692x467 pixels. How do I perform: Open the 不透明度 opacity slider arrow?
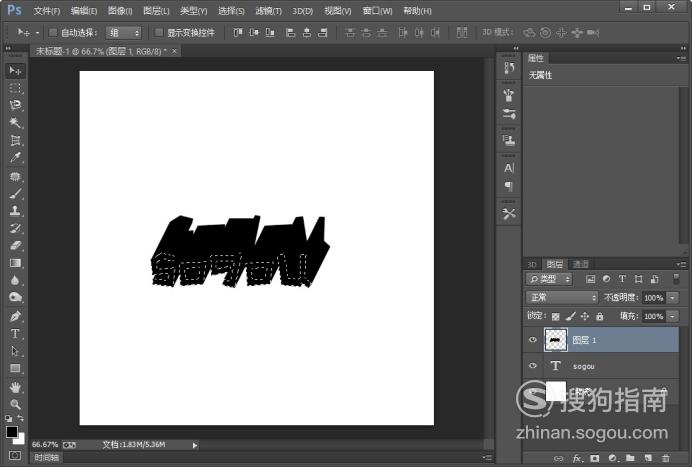coord(673,298)
